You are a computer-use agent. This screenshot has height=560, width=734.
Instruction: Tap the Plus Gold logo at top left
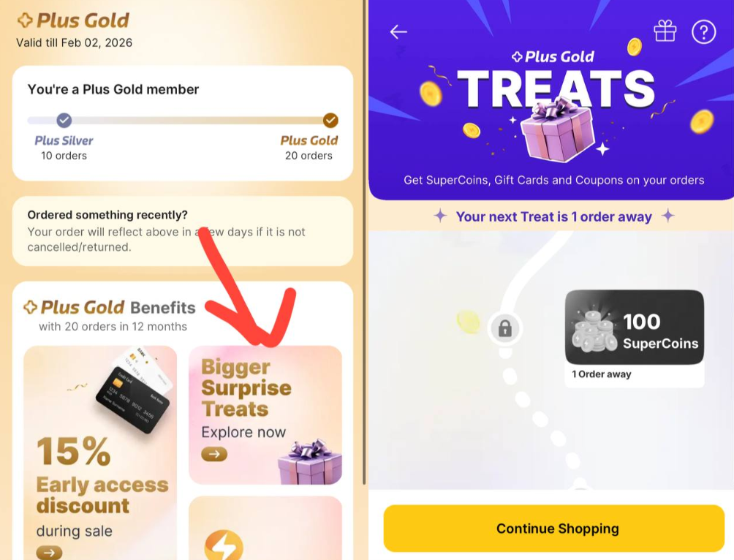(x=73, y=20)
